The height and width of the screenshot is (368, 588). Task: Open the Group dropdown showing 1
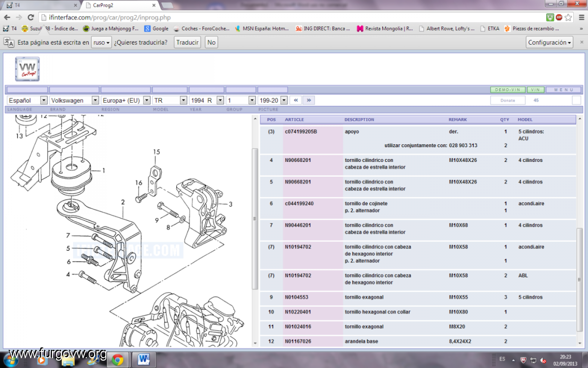(x=241, y=100)
